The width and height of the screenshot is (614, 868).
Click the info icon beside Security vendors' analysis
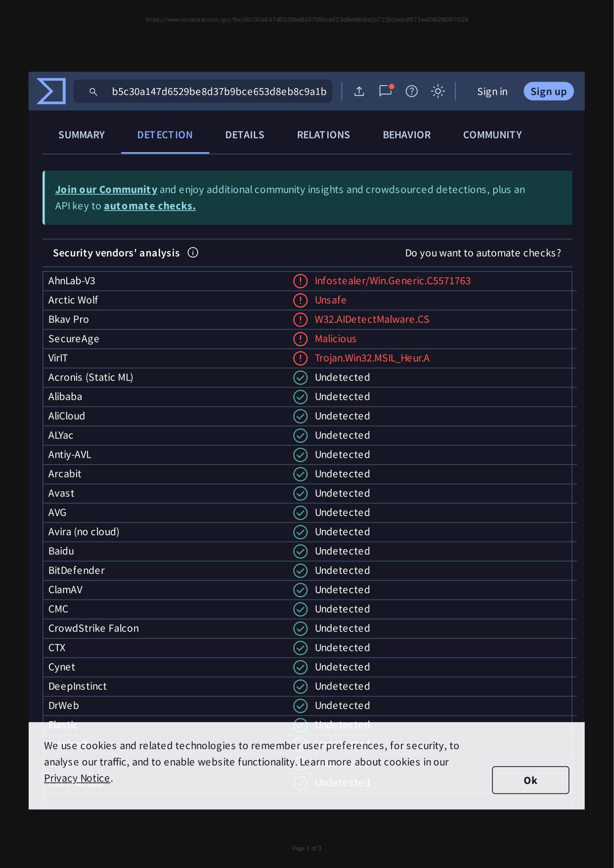[193, 253]
